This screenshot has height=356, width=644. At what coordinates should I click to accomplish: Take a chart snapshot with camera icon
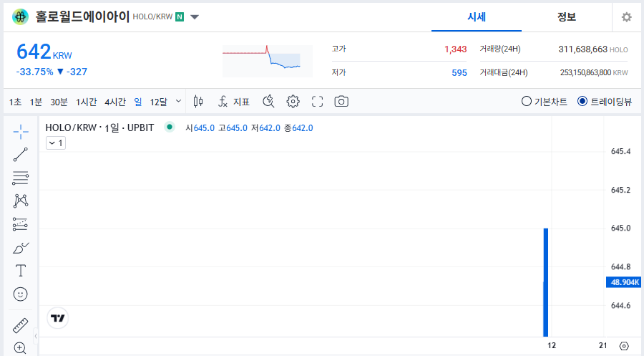pyautogui.click(x=341, y=101)
